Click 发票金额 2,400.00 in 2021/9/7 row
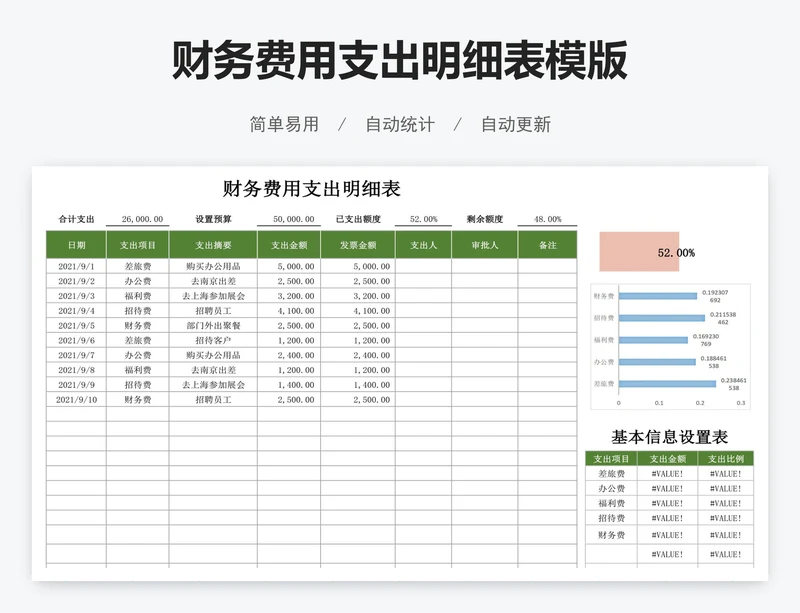This screenshot has height=613, width=800. pyautogui.click(x=358, y=355)
